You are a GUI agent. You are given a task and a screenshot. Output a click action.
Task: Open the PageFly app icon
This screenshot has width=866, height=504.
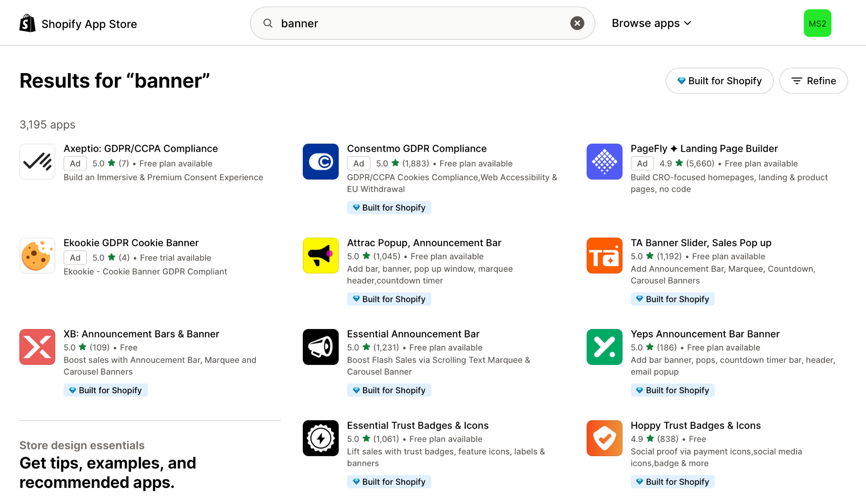click(x=604, y=162)
